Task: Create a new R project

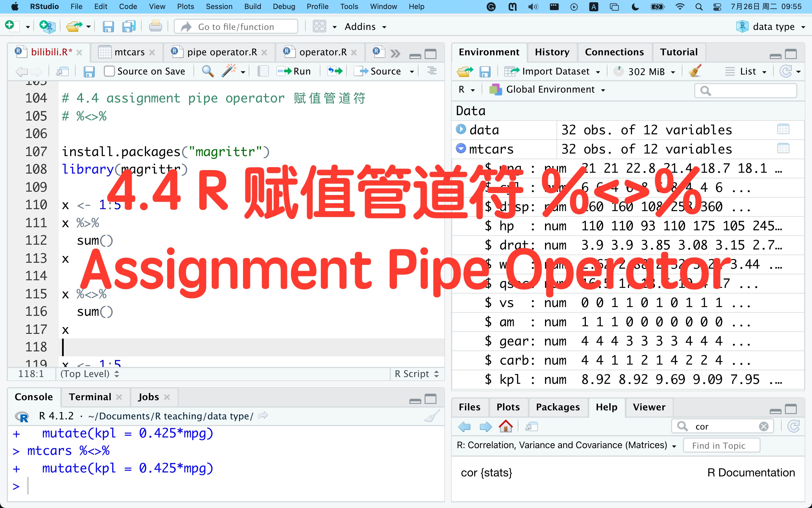Action: pos(47,26)
